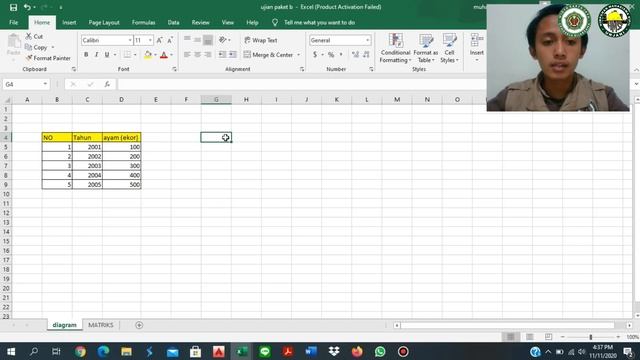Apply Percent Style format
Screen dimensions: 640x360
331,55
